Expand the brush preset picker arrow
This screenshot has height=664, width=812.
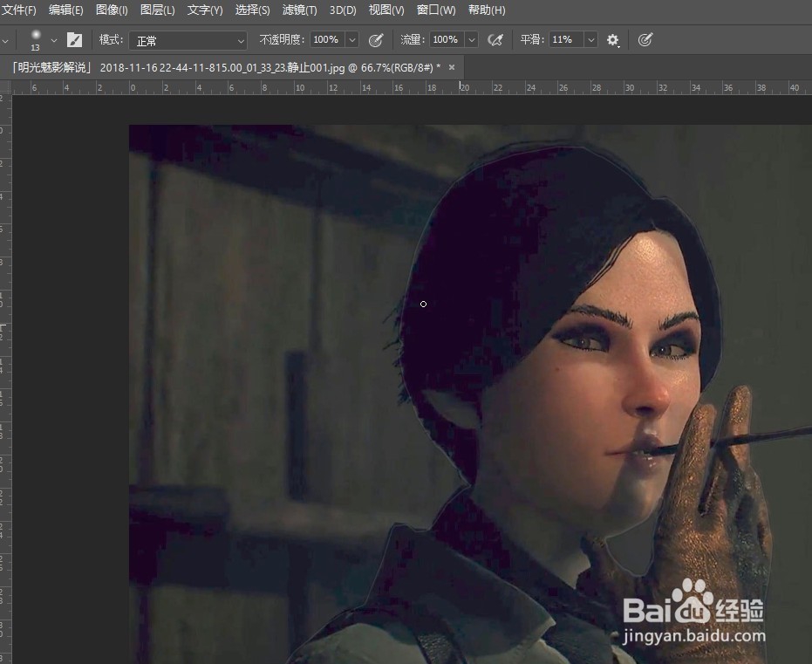pos(54,40)
